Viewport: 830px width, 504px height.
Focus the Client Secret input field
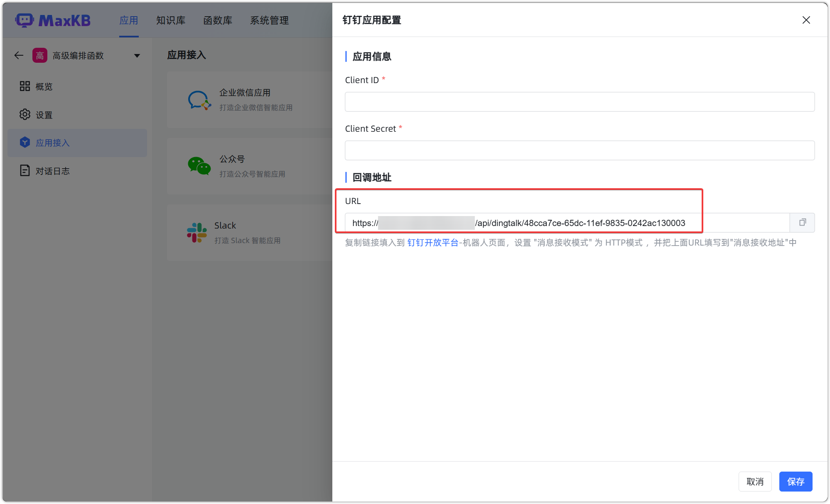pyautogui.click(x=580, y=150)
